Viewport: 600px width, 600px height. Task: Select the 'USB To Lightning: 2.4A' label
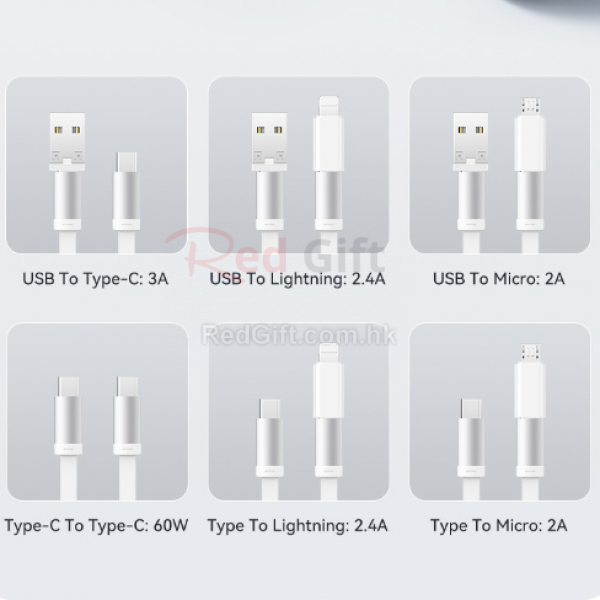tap(297, 279)
